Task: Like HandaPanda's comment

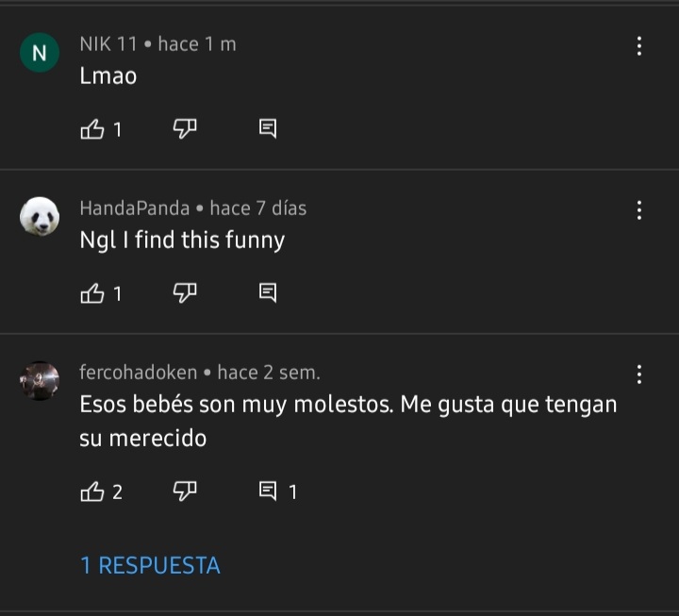Action: tap(92, 293)
